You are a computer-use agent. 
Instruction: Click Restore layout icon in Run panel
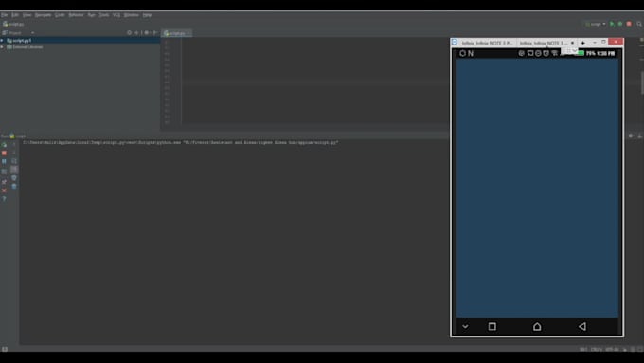pyautogui.click(x=4, y=172)
